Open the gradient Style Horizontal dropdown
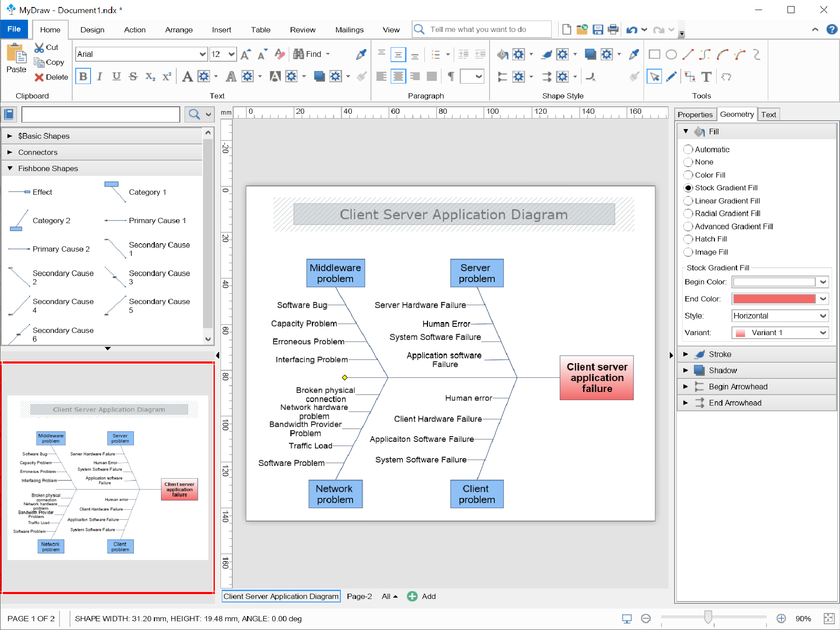Image resolution: width=840 pixels, height=630 pixels. click(x=780, y=316)
